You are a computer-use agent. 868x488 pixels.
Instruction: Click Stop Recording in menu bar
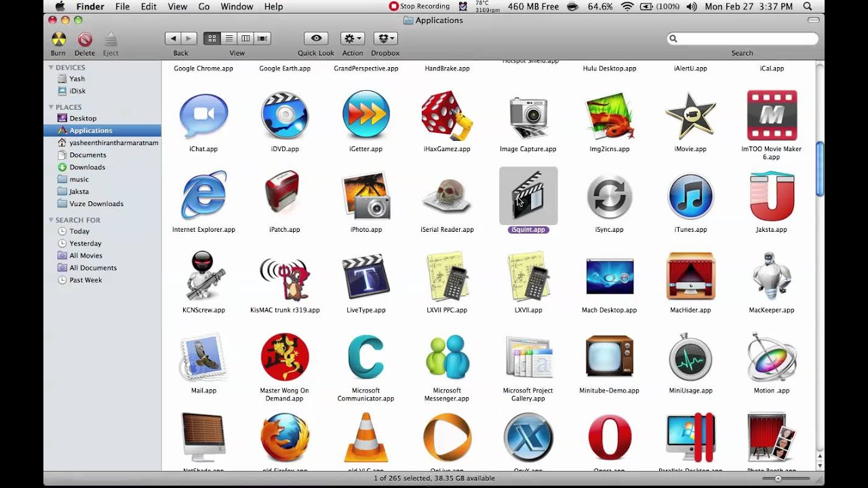pyautogui.click(x=419, y=7)
